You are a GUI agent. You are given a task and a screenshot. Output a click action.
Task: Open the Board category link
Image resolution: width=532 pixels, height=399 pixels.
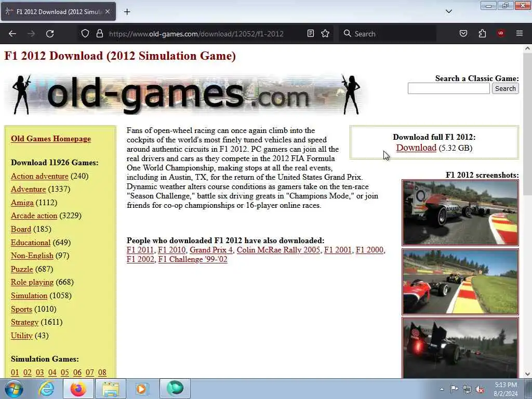pos(21,229)
